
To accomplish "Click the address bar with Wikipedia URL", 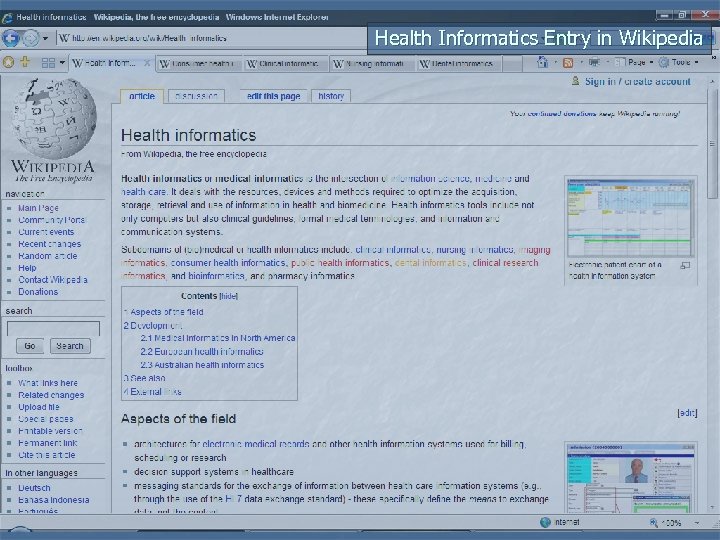I will pos(211,38).
